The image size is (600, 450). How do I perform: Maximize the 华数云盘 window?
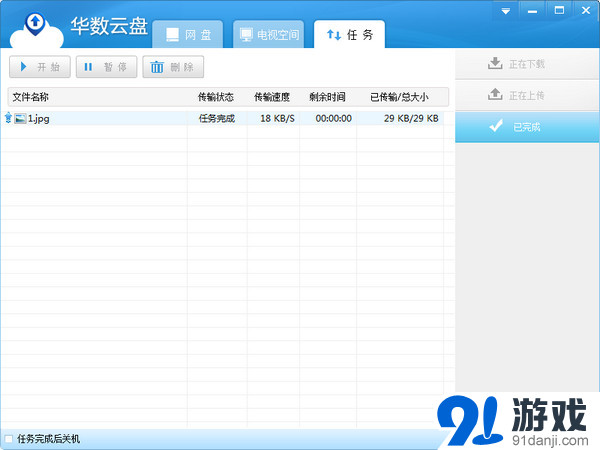click(x=559, y=11)
